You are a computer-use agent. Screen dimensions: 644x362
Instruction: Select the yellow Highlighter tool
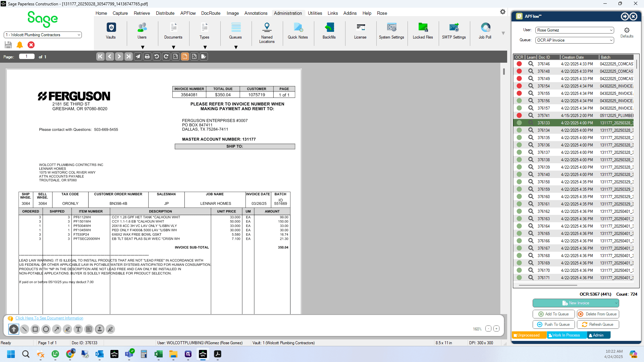tap(67, 329)
